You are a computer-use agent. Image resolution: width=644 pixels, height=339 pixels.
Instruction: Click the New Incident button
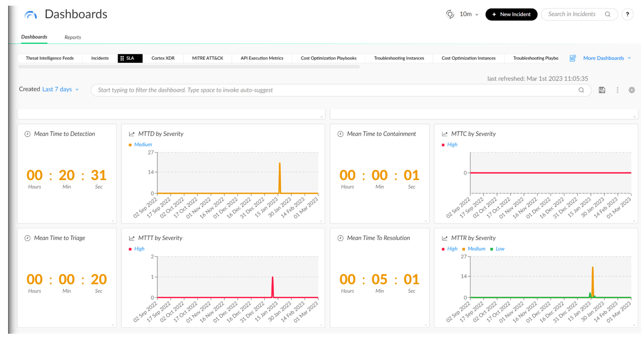(x=511, y=14)
